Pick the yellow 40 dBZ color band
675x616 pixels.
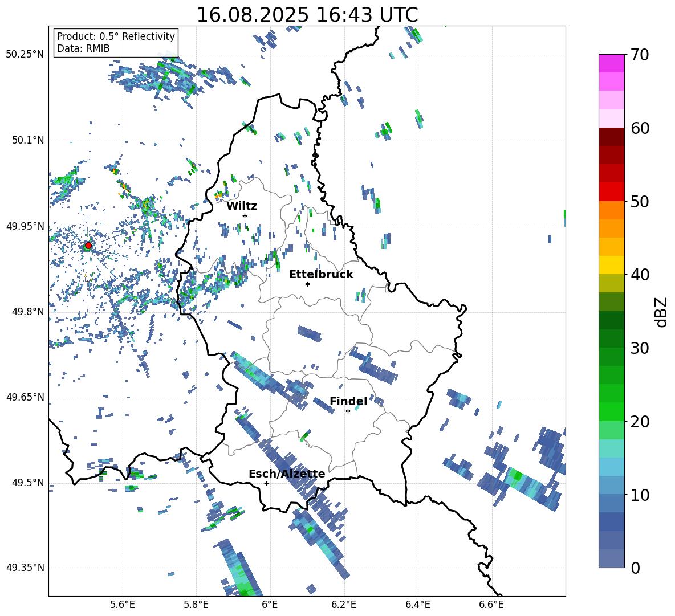tap(611, 265)
